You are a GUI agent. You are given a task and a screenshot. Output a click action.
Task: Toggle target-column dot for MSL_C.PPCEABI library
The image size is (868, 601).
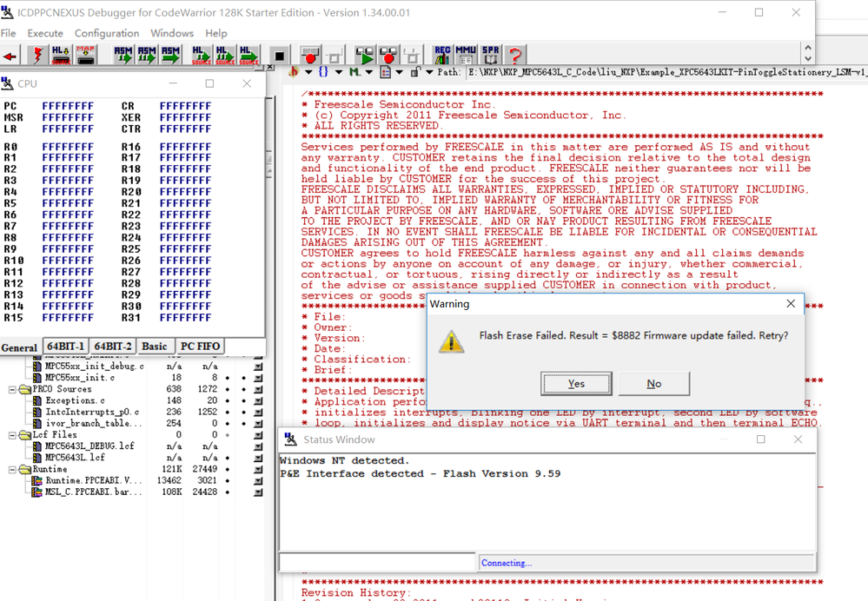(x=228, y=492)
